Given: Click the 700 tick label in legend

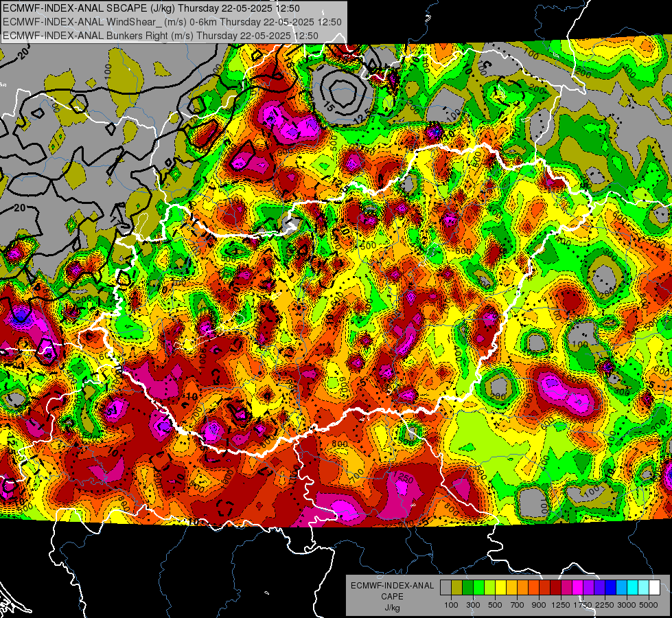Looking at the screenshot, I should [x=518, y=605].
